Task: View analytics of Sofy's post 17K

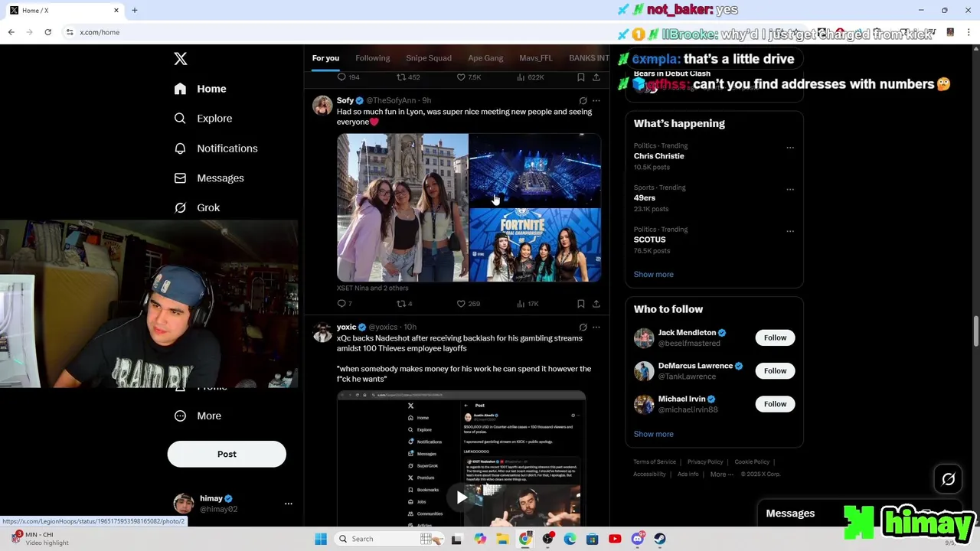Action: tap(528, 304)
